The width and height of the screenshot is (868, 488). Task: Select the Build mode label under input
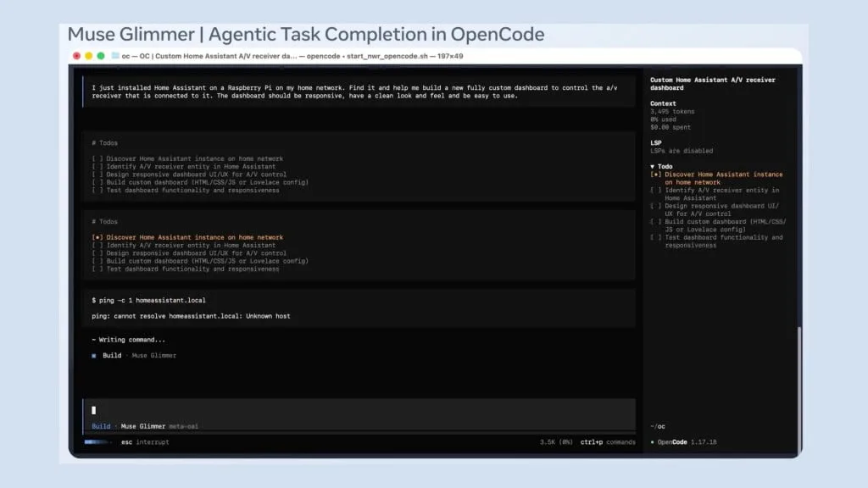[x=101, y=427]
